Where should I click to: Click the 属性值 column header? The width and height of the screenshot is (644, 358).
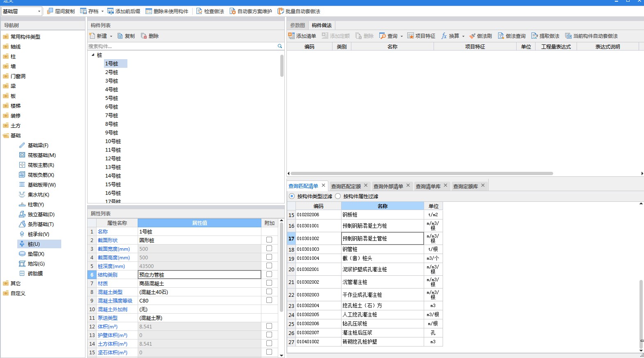point(200,223)
